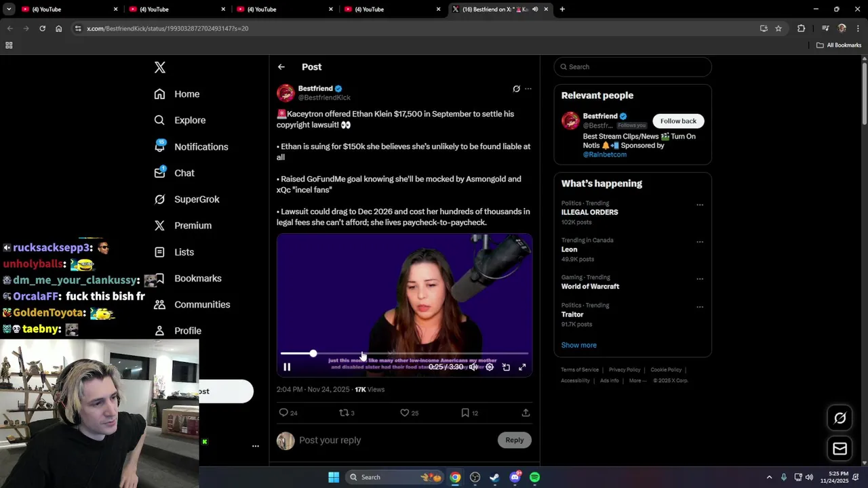Open Privacy Policy link
Screen dimensions: 868x488
[x=625, y=370]
